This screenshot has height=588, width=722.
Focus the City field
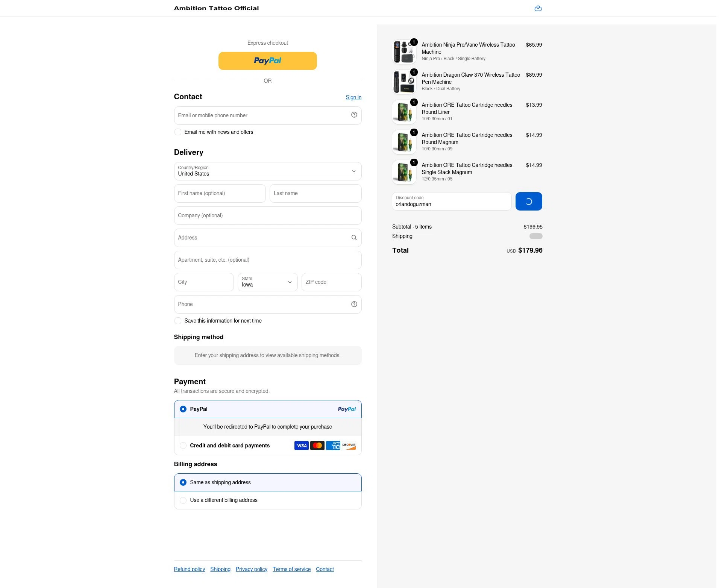pyautogui.click(x=204, y=282)
